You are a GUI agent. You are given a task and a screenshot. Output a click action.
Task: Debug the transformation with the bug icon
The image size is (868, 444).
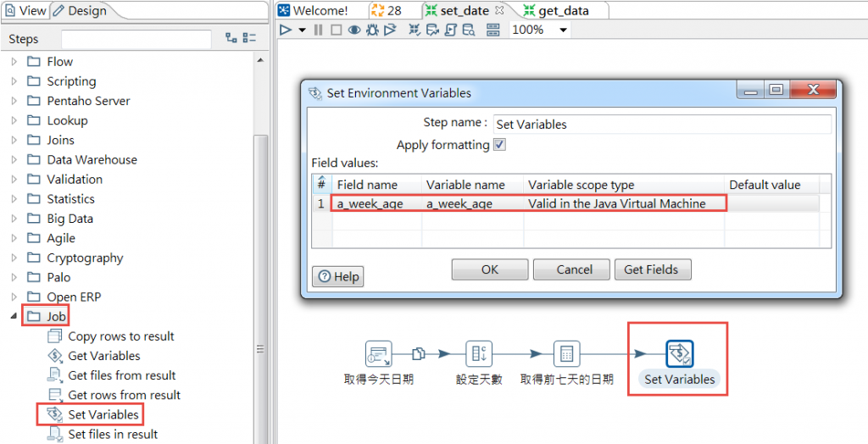click(372, 30)
